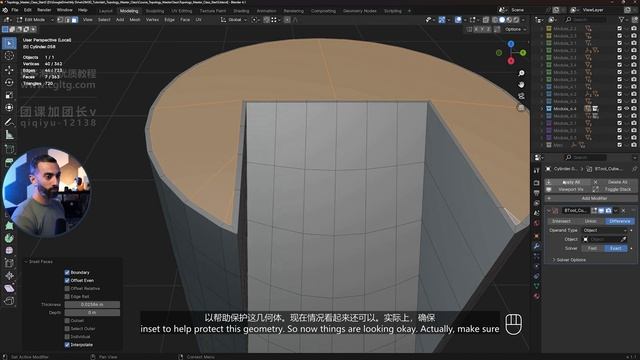Open the Mesh menu in viewport header
The width and height of the screenshot is (640, 360).
(135, 20)
